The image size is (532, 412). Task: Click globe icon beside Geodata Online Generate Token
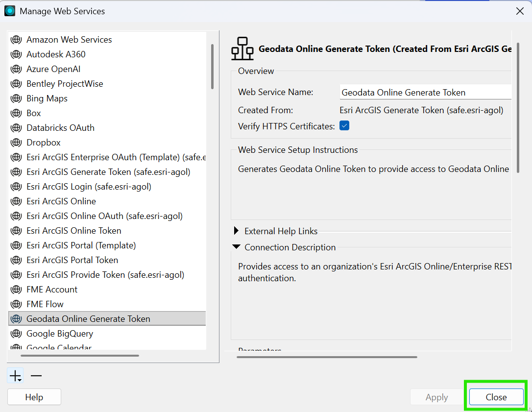(16, 319)
